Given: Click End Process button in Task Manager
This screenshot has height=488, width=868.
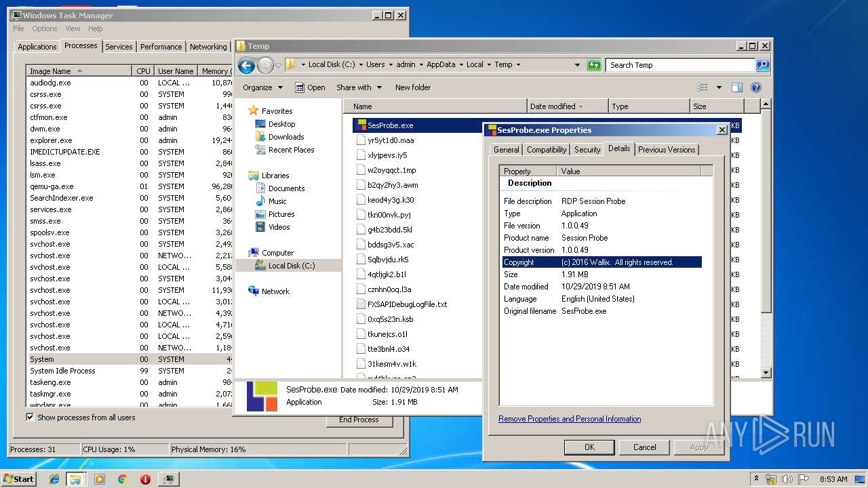Looking at the screenshot, I should coord(359,420).
